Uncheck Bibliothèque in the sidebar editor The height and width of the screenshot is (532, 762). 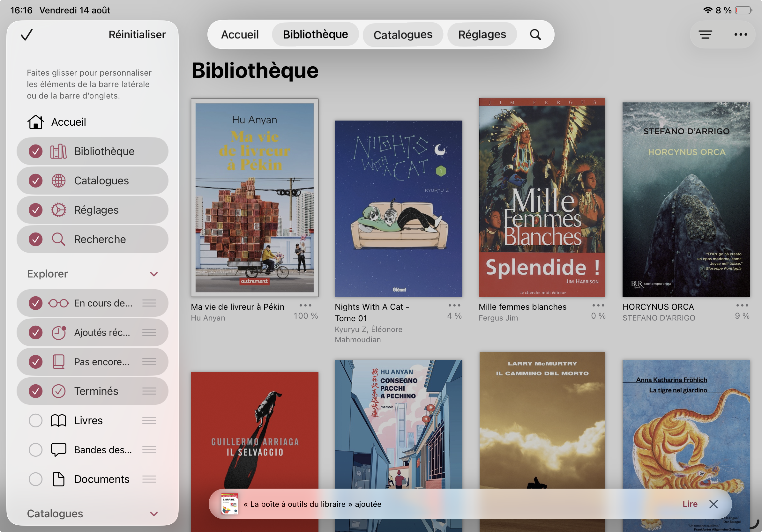35,151
